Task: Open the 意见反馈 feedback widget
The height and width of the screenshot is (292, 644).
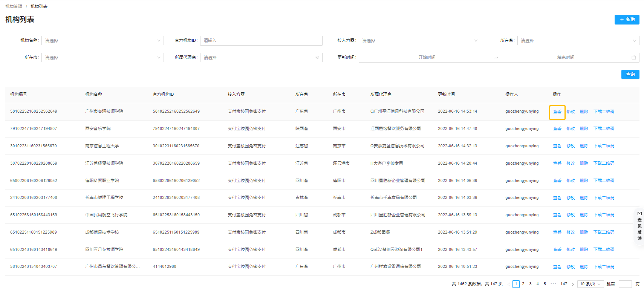Action: coord(639,226)
